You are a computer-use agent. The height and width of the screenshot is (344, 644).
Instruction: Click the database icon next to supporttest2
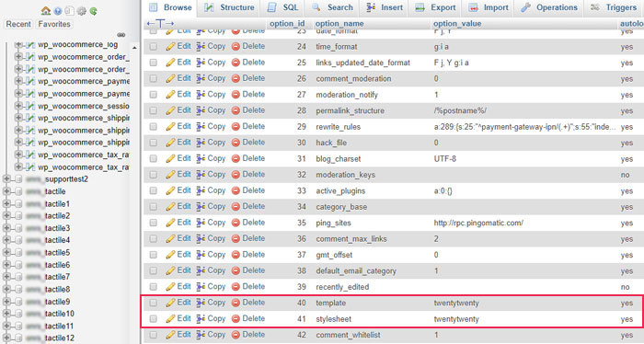click(x=18, y=179)
